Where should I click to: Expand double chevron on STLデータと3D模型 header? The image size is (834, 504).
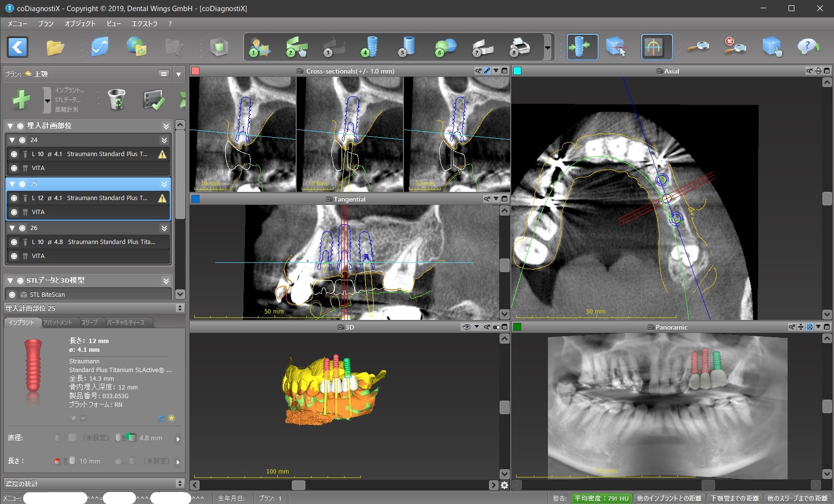(166, 280)
